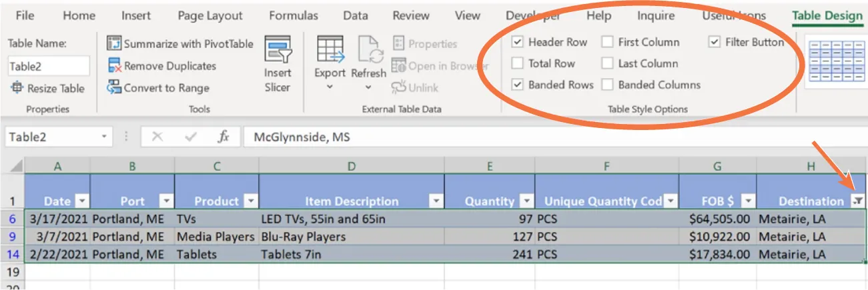Screen dimensions: 868x290
Task: Open the Name Box dropdown arrow
Action: (x=104, y=137)
